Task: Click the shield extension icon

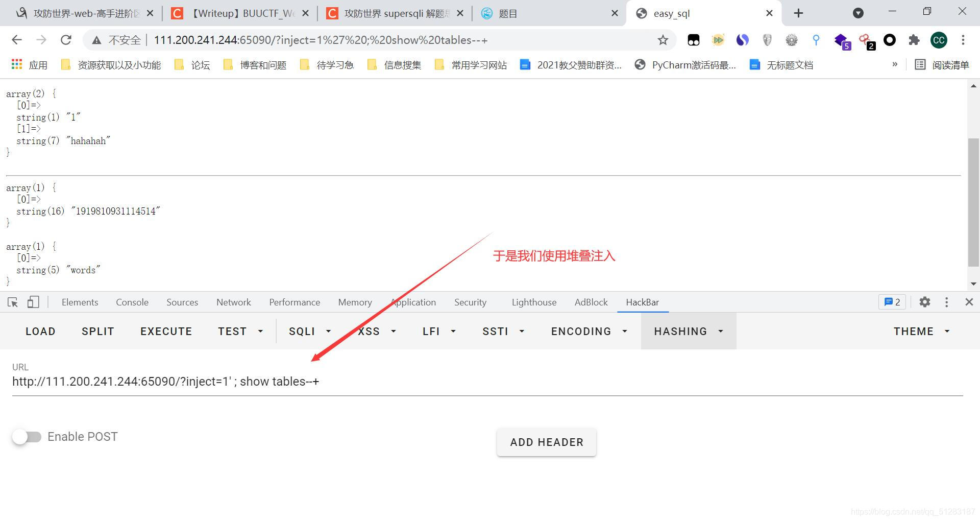Action: (767, 40)
